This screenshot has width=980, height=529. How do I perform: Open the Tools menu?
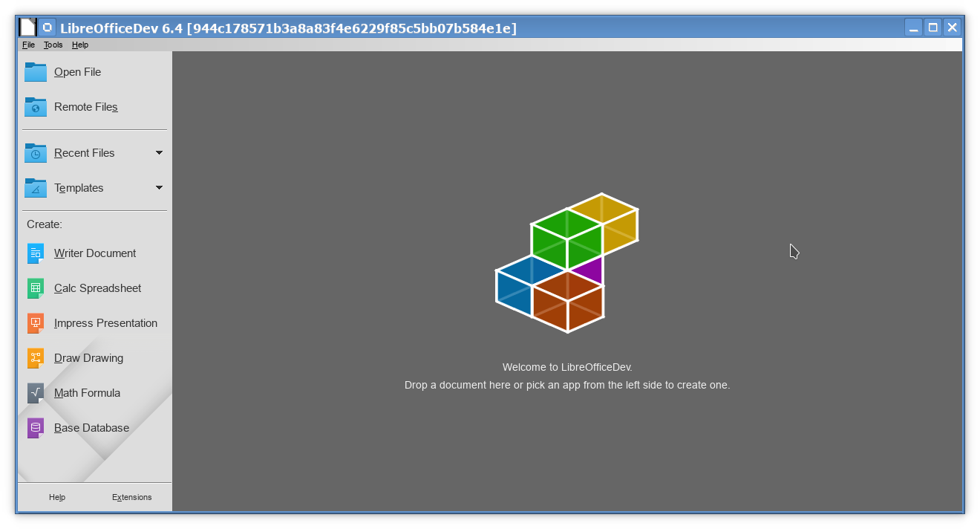(x=53, y=45)
